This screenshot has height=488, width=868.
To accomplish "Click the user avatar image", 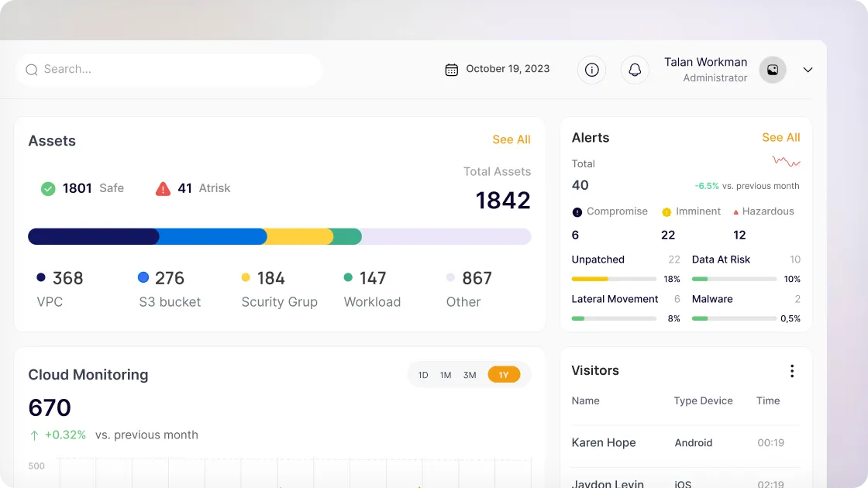I will [x=772, y=70].
